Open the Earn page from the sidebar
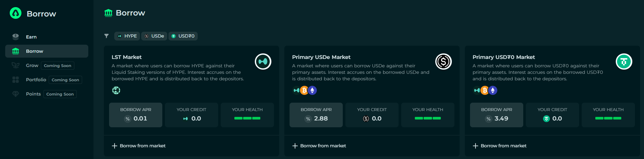 pyautogui.click(x=31, y=37)
